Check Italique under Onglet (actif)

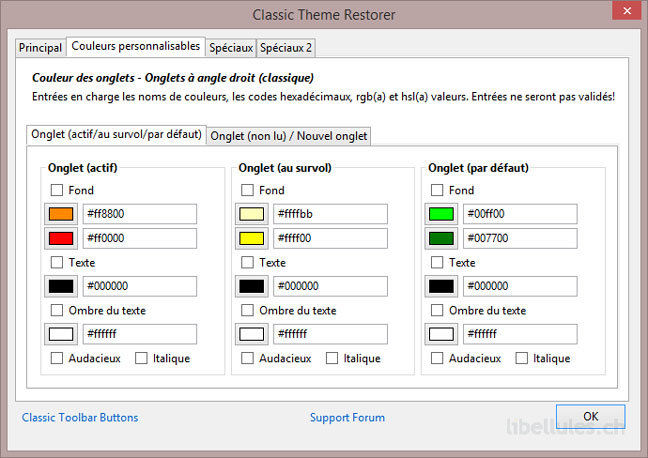[x=141, y=358]
